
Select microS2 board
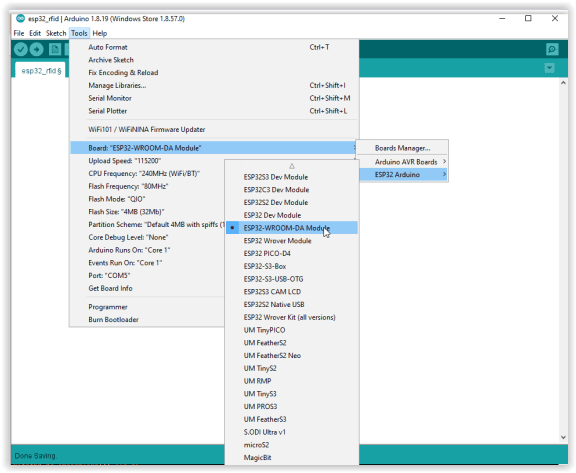pyautogui.click(x=292, y=445)
